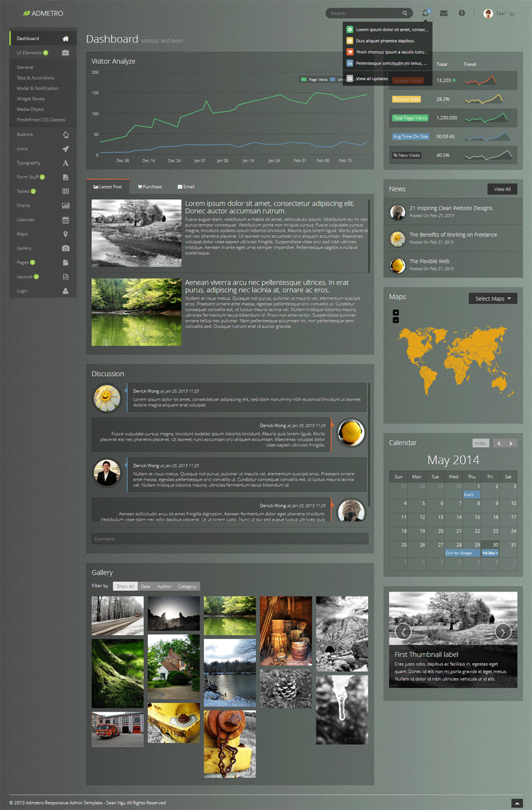
Task: Click the News 'View All' button
Action: pyautogui.click(x=502, y=189)
